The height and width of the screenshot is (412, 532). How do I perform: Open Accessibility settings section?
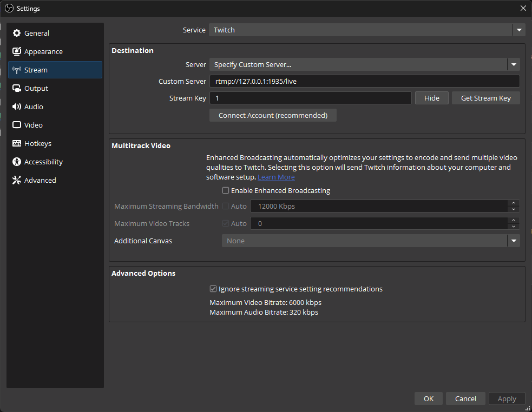coord(55,162)
